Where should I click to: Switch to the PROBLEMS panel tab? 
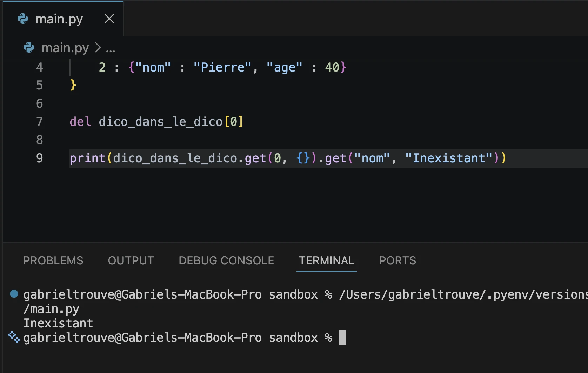click(53, 260)
